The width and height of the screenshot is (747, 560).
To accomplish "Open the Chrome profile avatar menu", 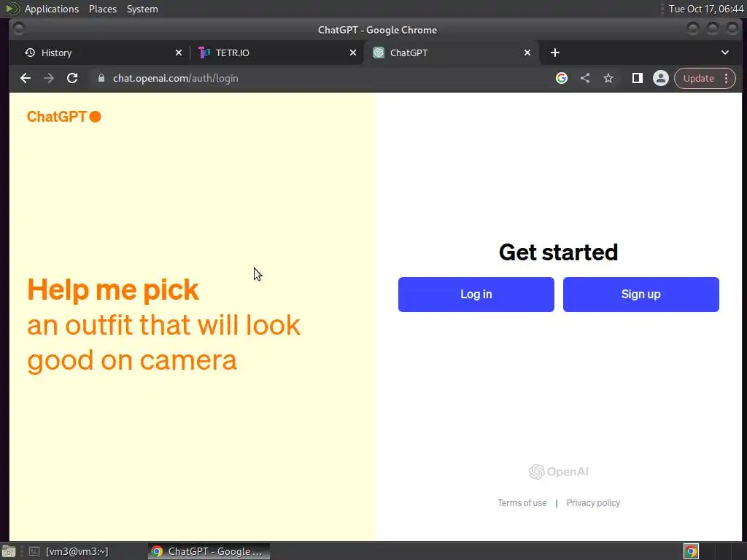I will pyautogui.click(x=661, y=78).
